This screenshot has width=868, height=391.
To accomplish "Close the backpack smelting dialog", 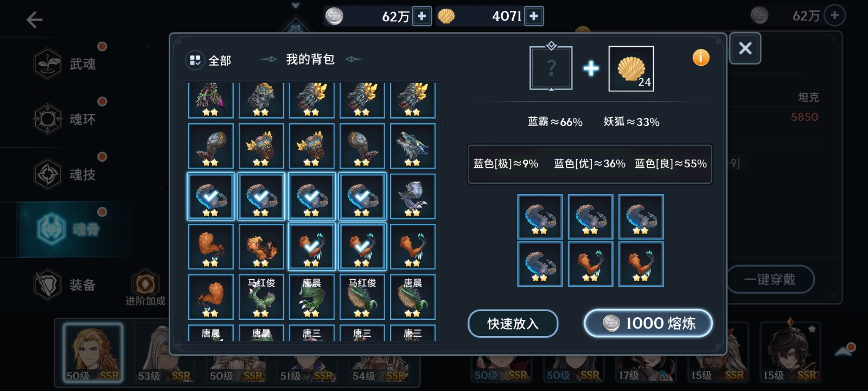I will click(745, 48).
